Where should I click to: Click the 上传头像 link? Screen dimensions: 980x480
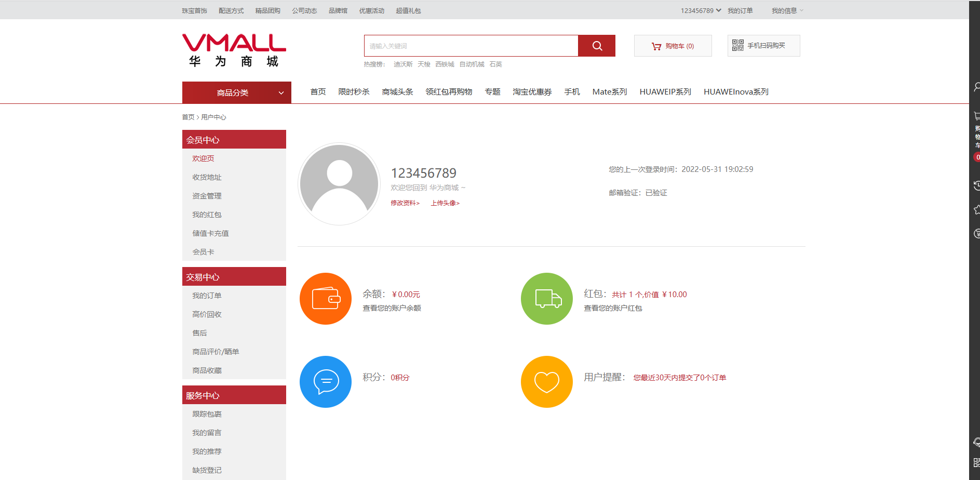click(445, 203)
